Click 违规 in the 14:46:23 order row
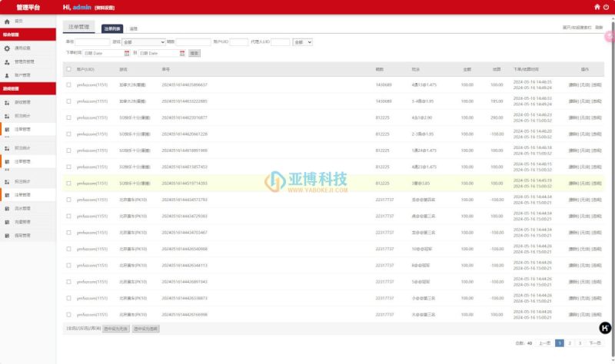 click(597, 117)
